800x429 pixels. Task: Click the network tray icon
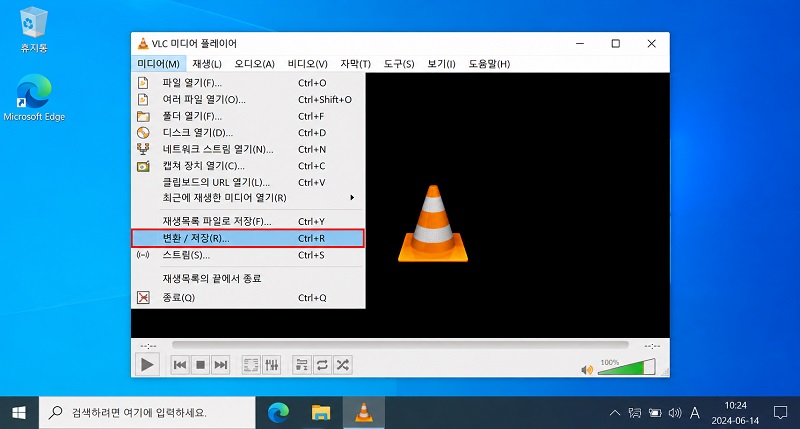pos(635,413)
